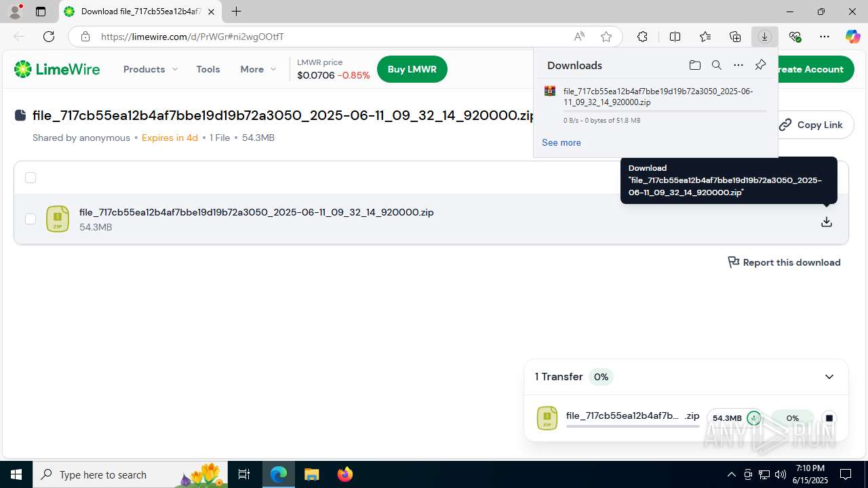Click the Read aloud icon

click(x=579, y=37)
